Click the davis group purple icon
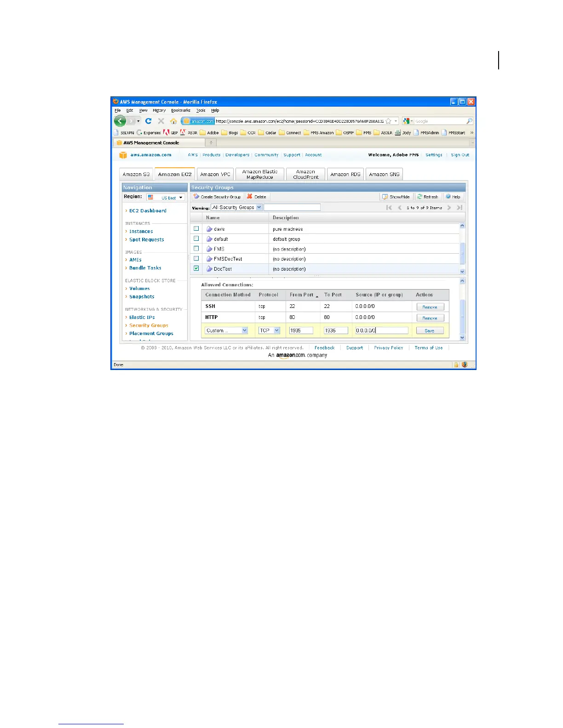Image resolution: width=563 pixels, height=728 pixels. (x=209, y=228)
